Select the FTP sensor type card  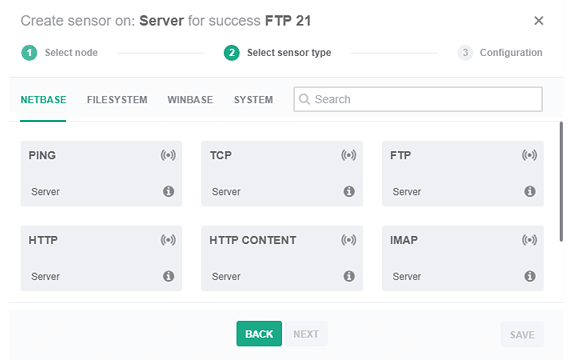(x=463, y=173)
